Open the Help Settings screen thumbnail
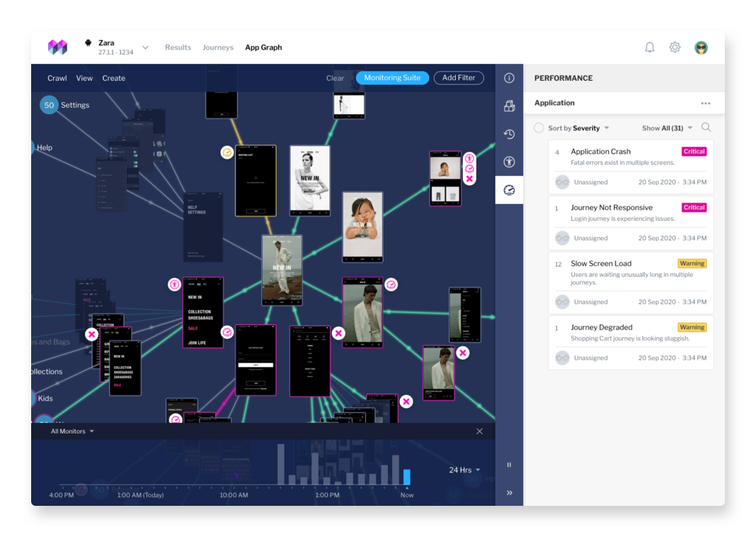The image size is (756, 537). coord(203,227)
